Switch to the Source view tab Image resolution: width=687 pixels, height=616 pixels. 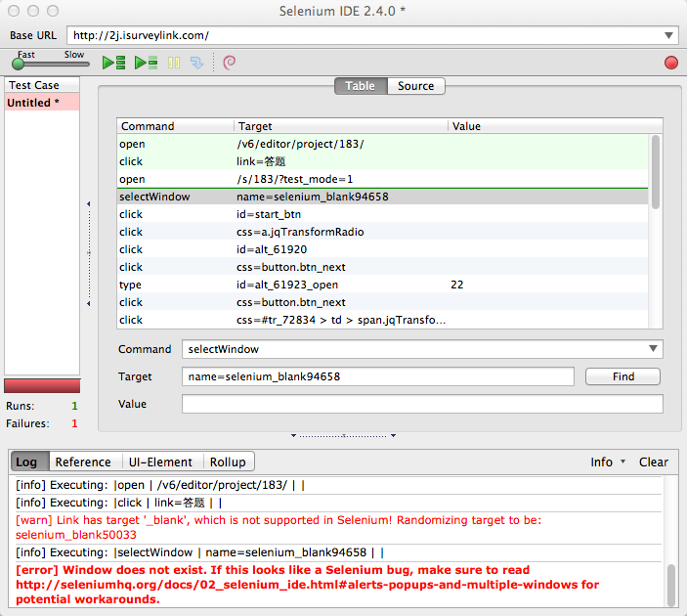[x=415, y=86]
